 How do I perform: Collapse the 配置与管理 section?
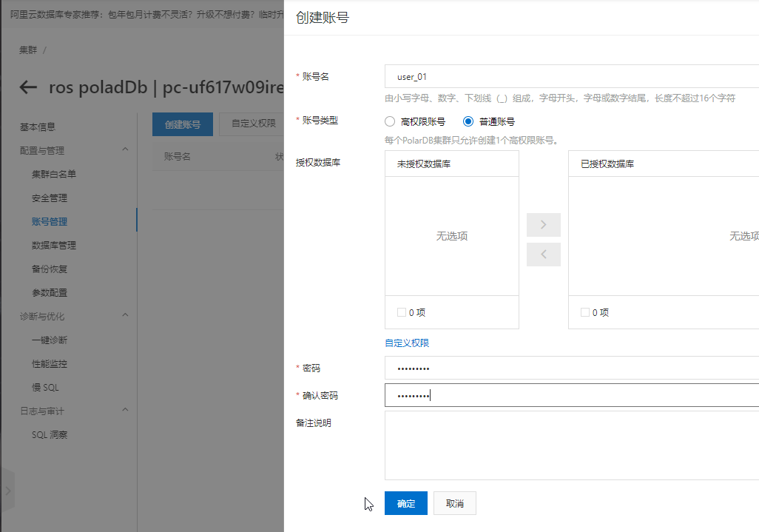(x=125, y=149)
